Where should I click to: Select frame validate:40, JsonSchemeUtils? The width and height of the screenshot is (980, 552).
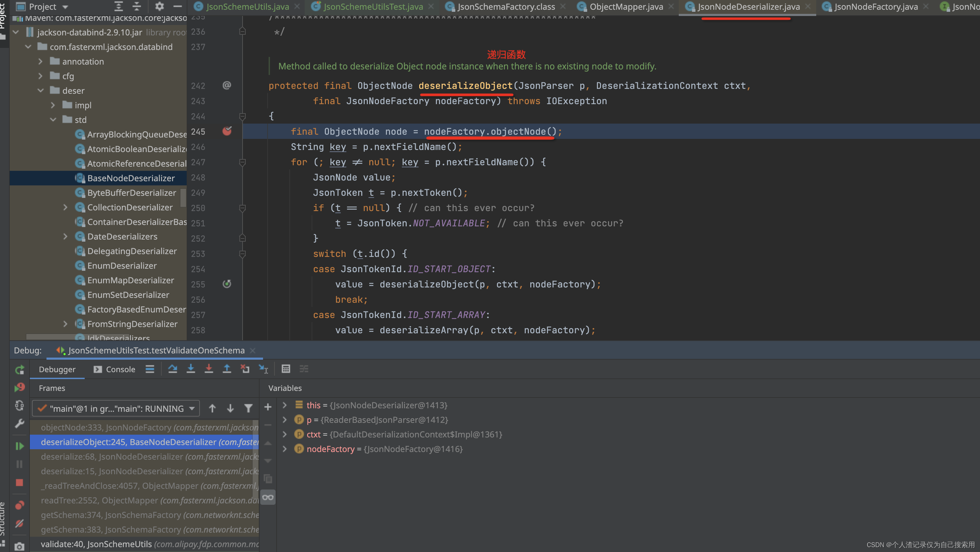click(x=145, y=544)
